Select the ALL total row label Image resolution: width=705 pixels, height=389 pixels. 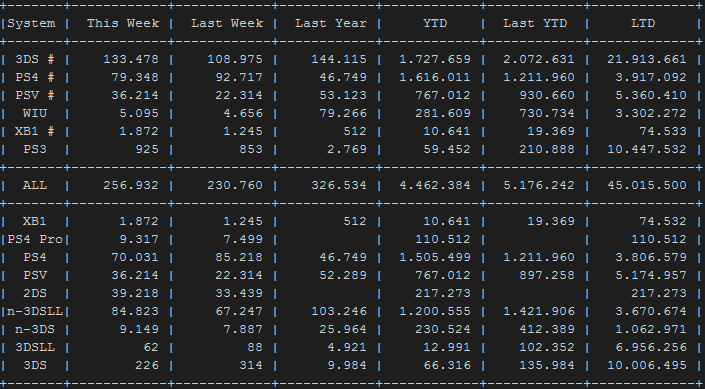tap(35, 185)
